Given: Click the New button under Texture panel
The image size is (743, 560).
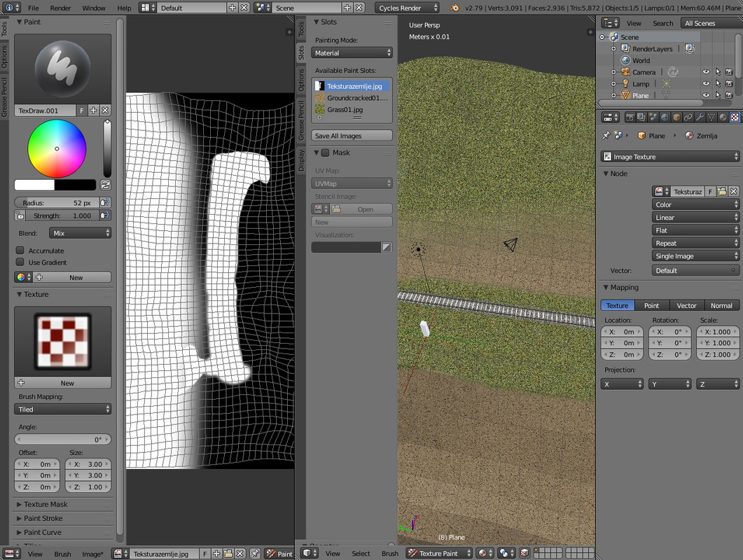Looking at the screenshot, I should click(x=62, y=383).
